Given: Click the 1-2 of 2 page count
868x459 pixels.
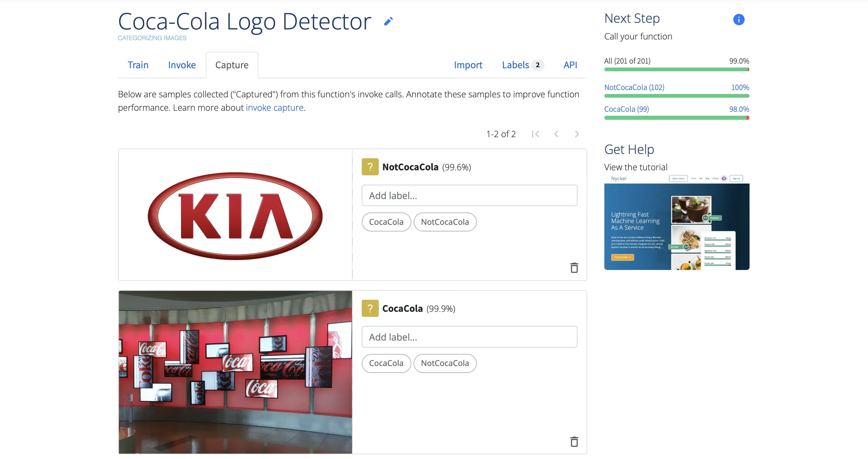Looking at the screenshot, I should click(x=501, y=134).
